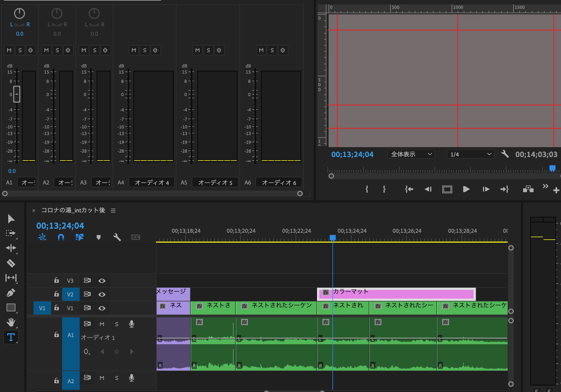Open the 1/4 playback resolution dropdown

click(x=470, y=154)
